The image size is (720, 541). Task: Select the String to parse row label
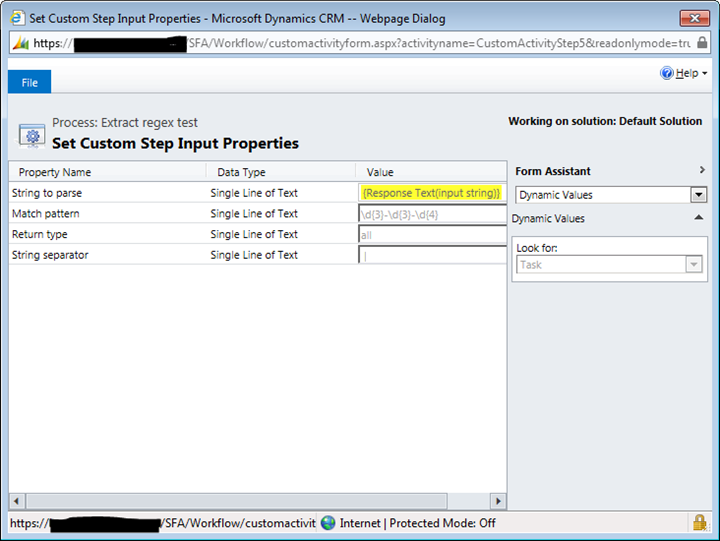tap(47, 193)
